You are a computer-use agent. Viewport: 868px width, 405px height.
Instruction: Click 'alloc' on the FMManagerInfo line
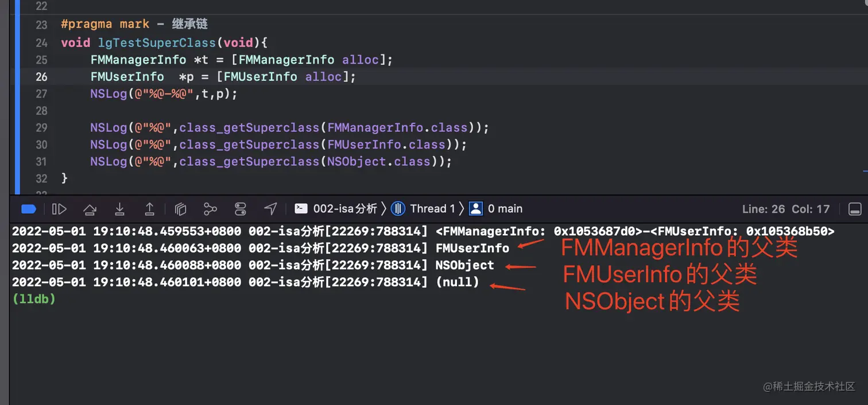361,60
